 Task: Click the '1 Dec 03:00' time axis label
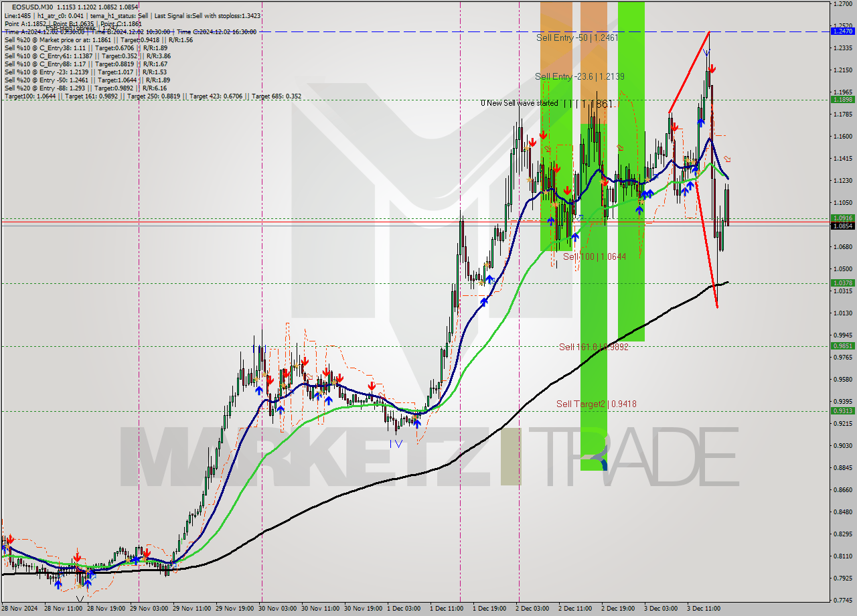[404, 609]
